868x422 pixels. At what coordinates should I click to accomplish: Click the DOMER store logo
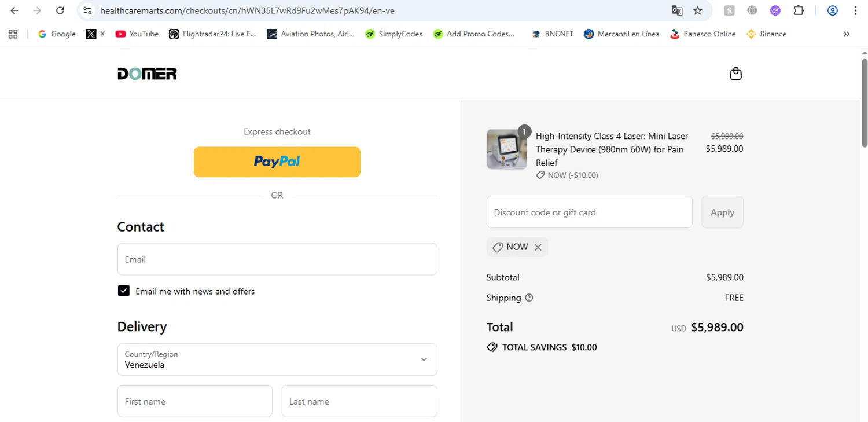(147, 74)
